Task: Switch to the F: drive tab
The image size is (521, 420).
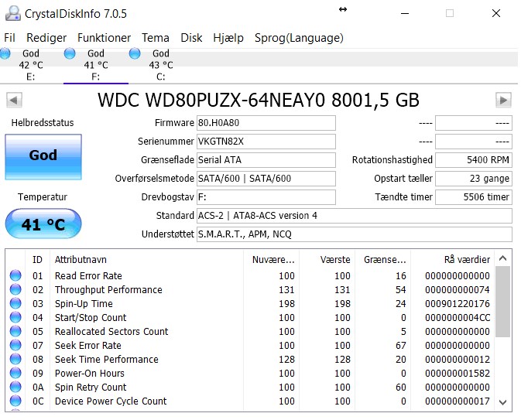Action: pos(96,65)
